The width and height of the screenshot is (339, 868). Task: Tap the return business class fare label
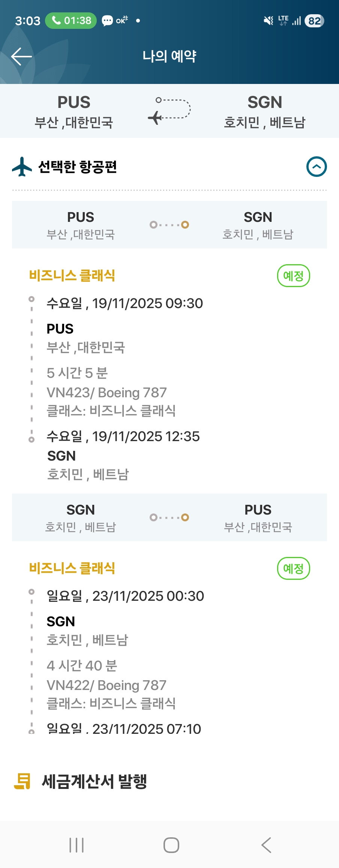point(72,568)
